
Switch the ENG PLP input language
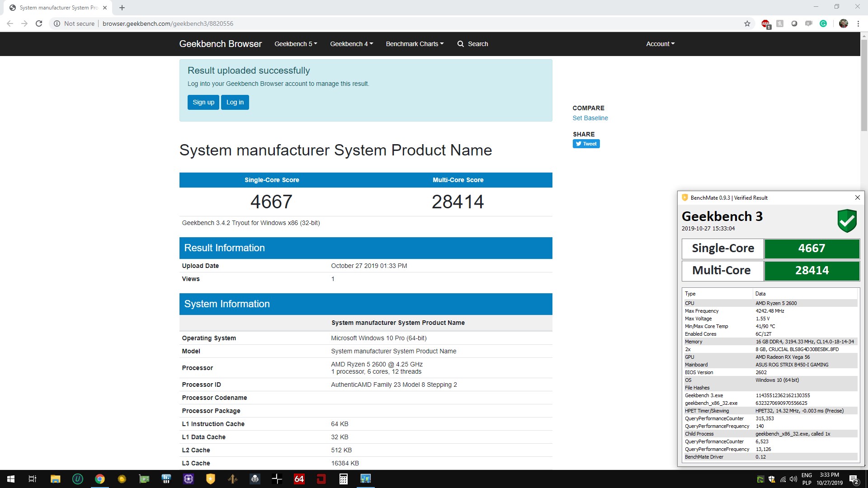(807, 479)
